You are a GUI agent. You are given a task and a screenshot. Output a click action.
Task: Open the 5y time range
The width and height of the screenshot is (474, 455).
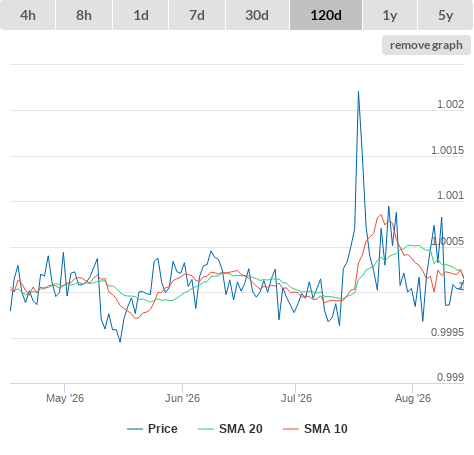tap(445, 15)
